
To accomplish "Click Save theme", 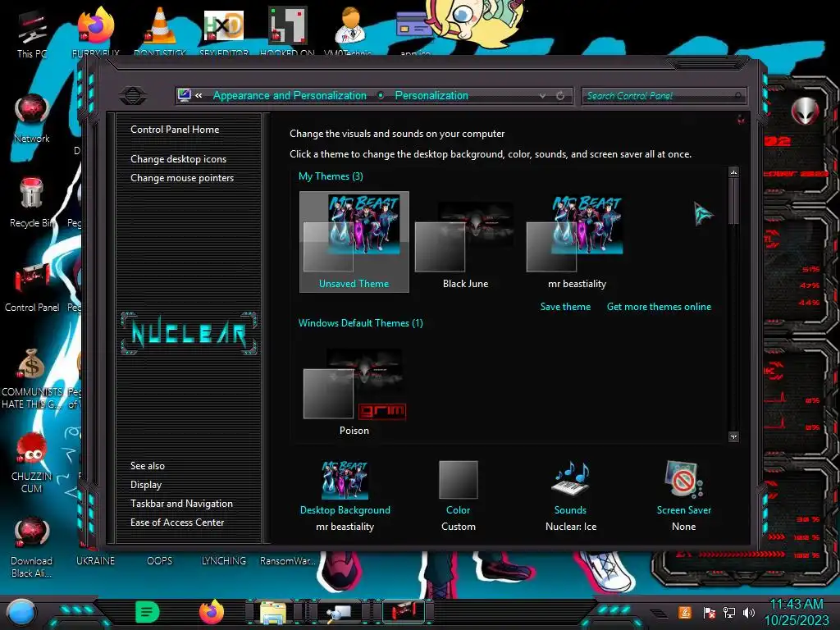I will [x=565, y=307].
